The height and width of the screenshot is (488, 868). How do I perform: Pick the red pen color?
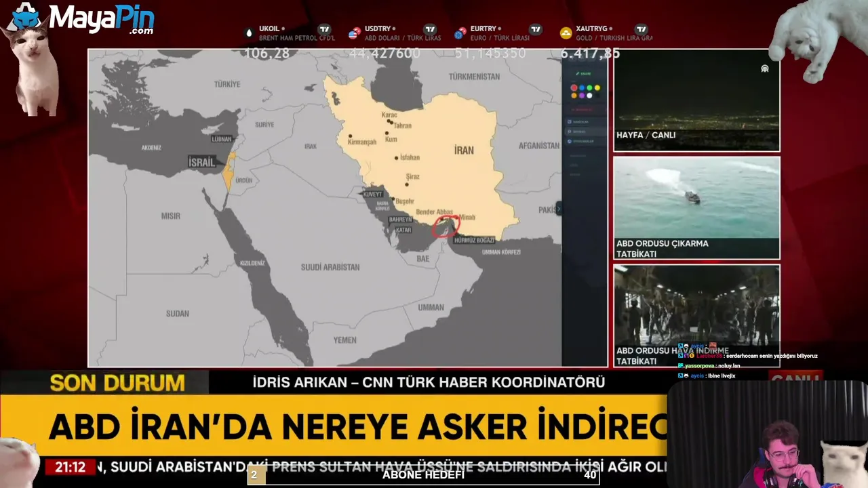pyautogui.click(x=574, y=87)
